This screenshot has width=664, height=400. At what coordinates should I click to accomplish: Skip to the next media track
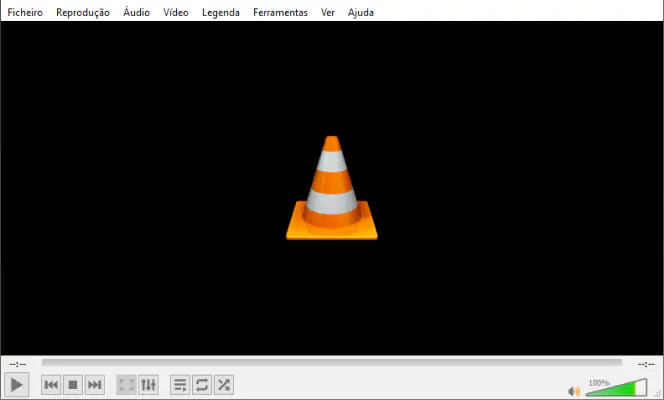click(x=94, y=385)
